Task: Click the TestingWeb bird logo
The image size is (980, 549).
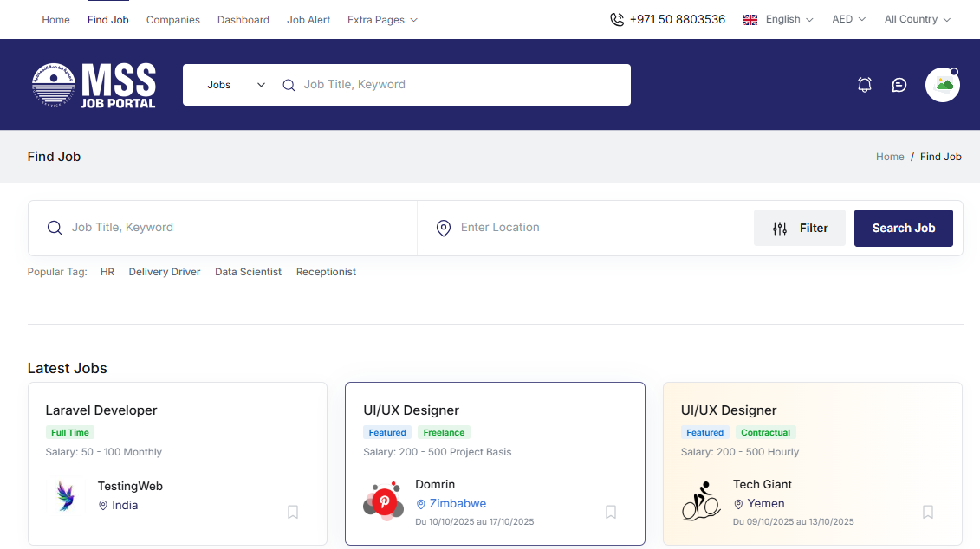Action: (66, 495)
